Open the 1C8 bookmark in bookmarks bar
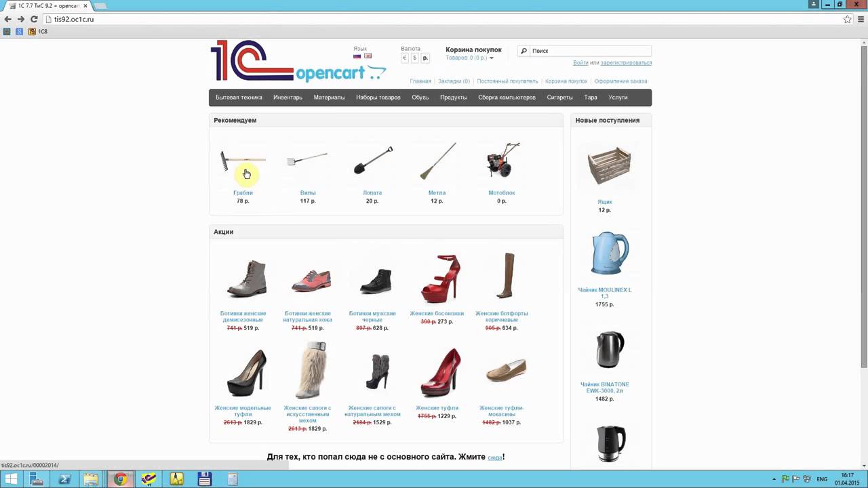 (38, 31)
